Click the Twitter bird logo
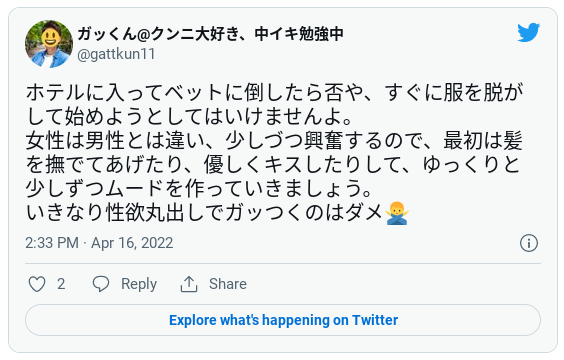 click(529, 32)
